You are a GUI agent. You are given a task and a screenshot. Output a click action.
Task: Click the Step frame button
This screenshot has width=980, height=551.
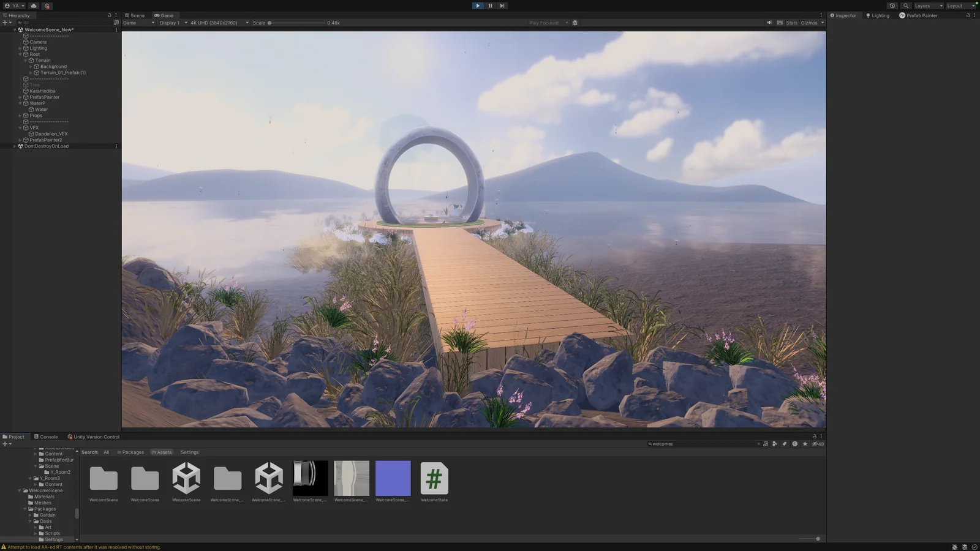click(502, 6)
